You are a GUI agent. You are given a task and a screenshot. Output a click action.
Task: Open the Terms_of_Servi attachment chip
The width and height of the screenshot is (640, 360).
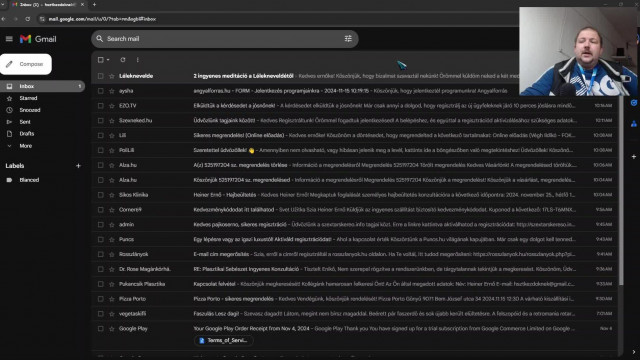tap(223, 340)
